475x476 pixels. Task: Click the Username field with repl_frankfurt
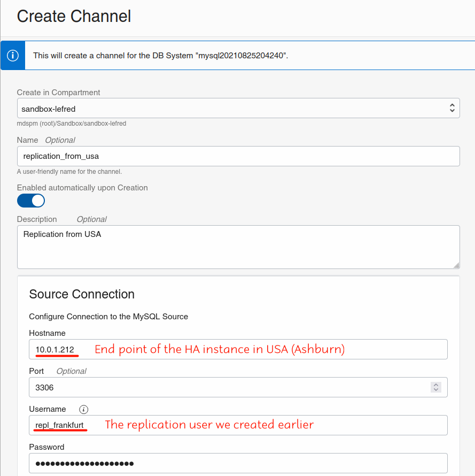pos(238,425)
